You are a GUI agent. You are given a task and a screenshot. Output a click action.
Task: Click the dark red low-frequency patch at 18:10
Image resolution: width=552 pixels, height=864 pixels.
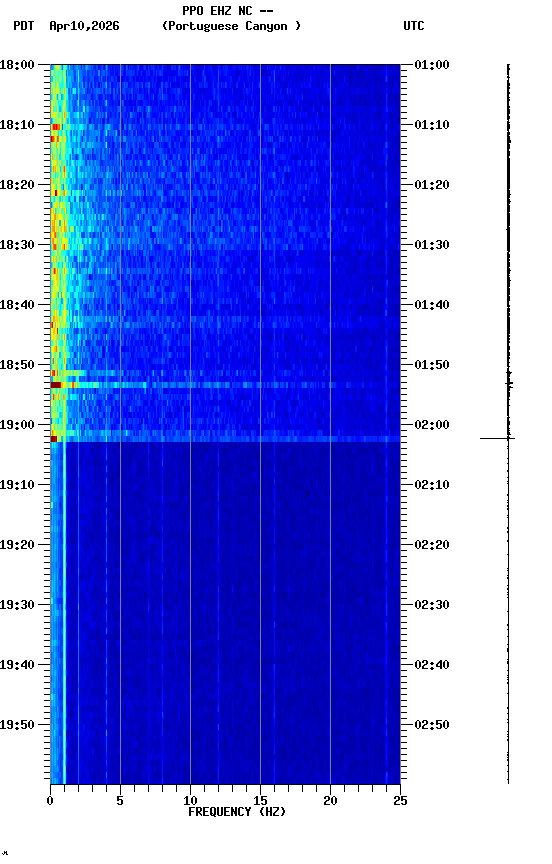[x=56, y=127]
